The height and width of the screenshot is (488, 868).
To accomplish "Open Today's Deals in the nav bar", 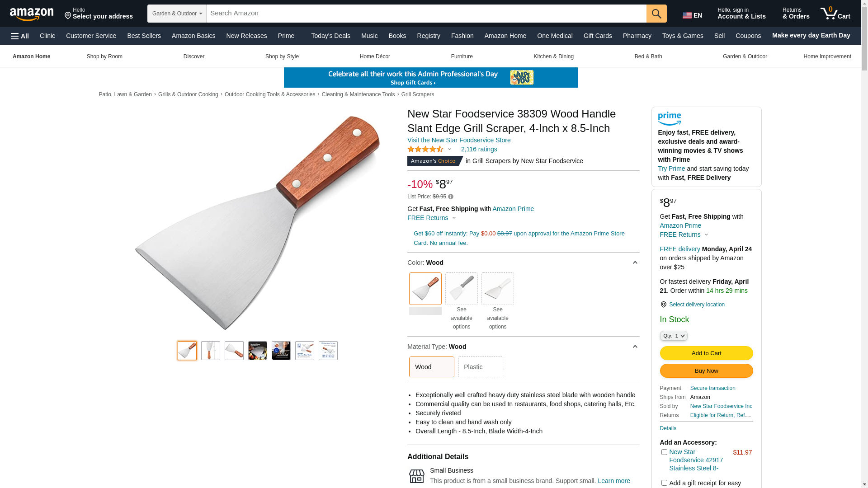I will [330, 36].
